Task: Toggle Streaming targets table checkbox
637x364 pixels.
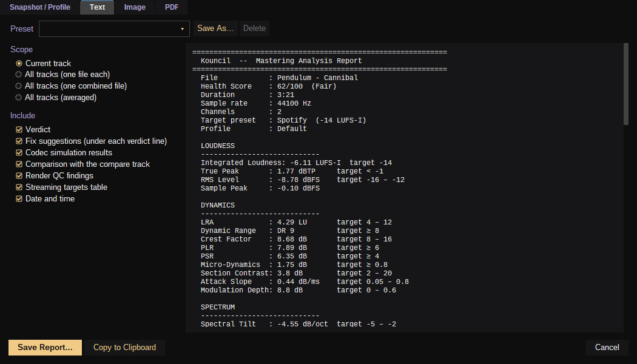Action: [x=19, y=187]
